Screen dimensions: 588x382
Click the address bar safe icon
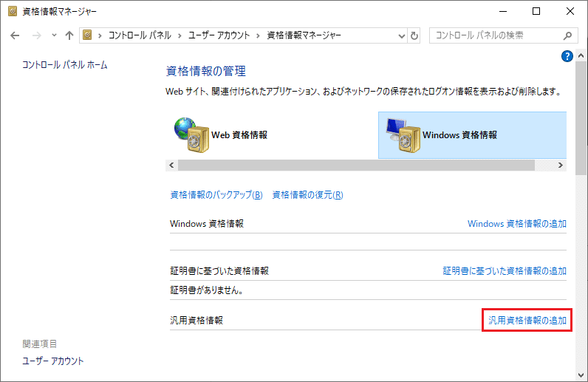coord(87,35)
